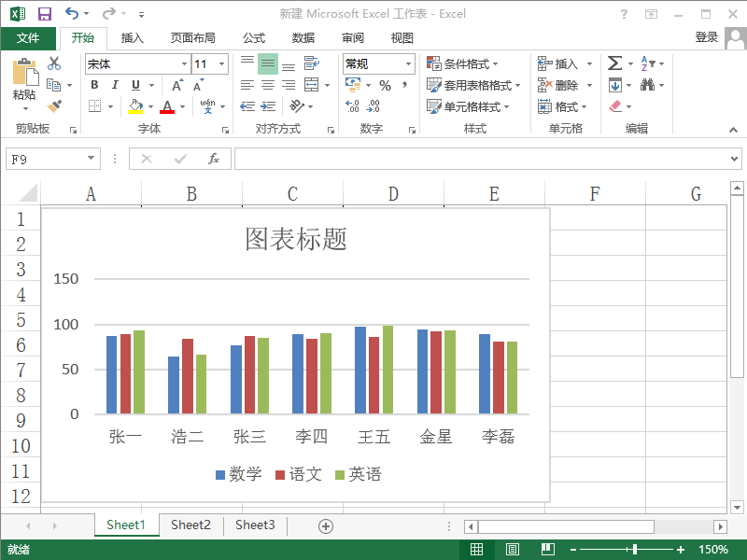Open Find and Select binoculars
Screen dimensions: 747x560
(x=647, y=85)
